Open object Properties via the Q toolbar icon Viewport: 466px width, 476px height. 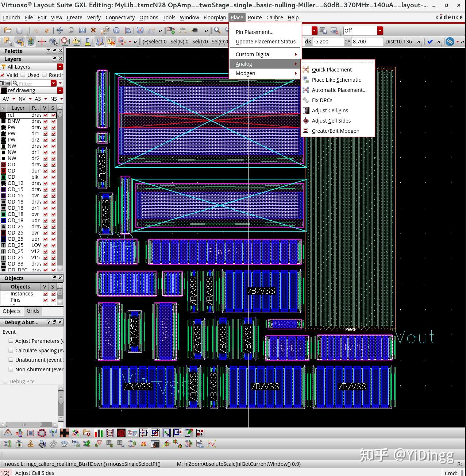116,30
